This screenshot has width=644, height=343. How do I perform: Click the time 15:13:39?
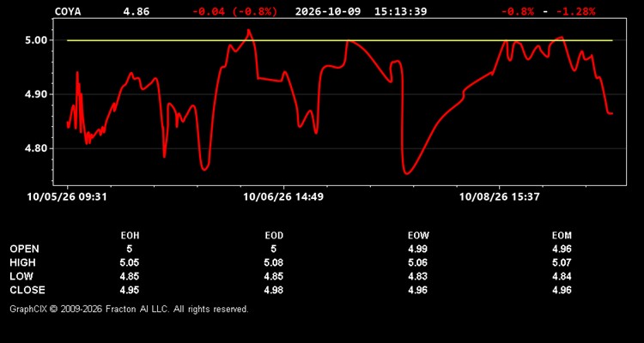pos(400,11)
